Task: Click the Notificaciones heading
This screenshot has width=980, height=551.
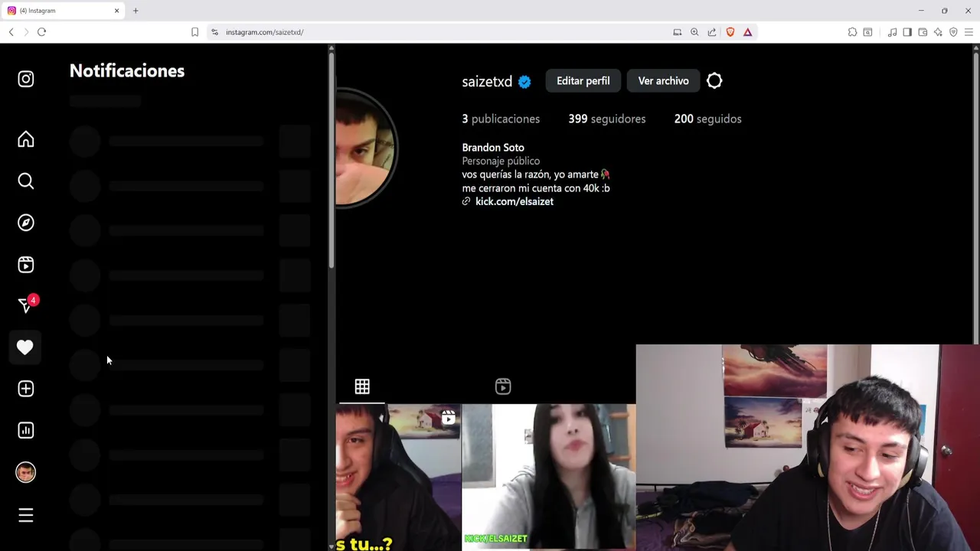Action: coord(127,70)
